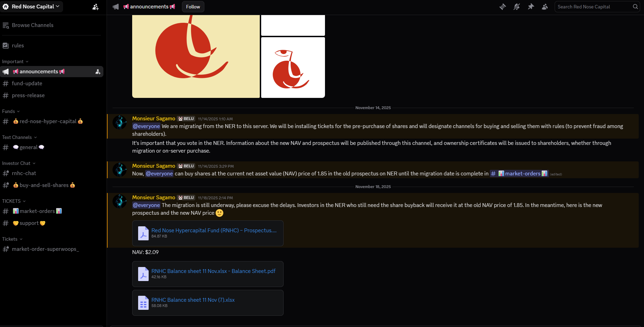Toggle notification settings bell icon
The width and height of the screenshot is (644, 327).
pyautogui.click(x=517, y=7)
